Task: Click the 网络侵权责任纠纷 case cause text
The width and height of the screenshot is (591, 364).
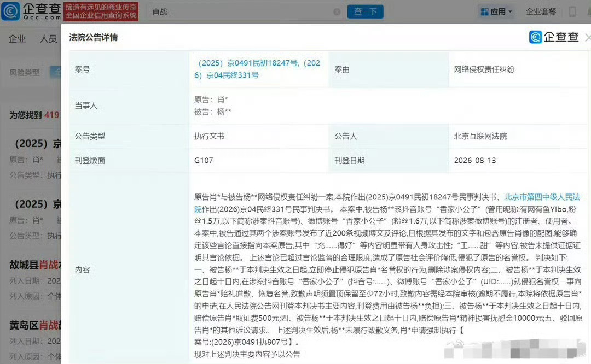Action: 484,69
